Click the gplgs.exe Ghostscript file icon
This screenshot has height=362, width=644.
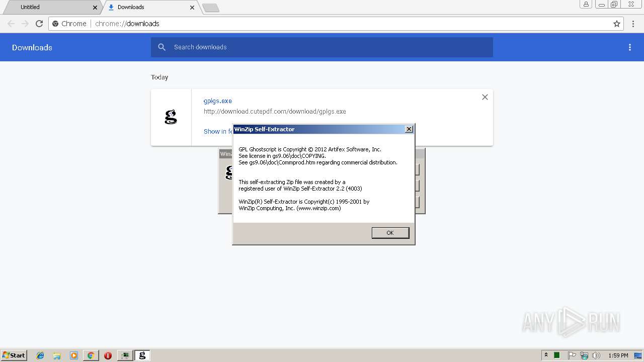[x=171, y=118]
